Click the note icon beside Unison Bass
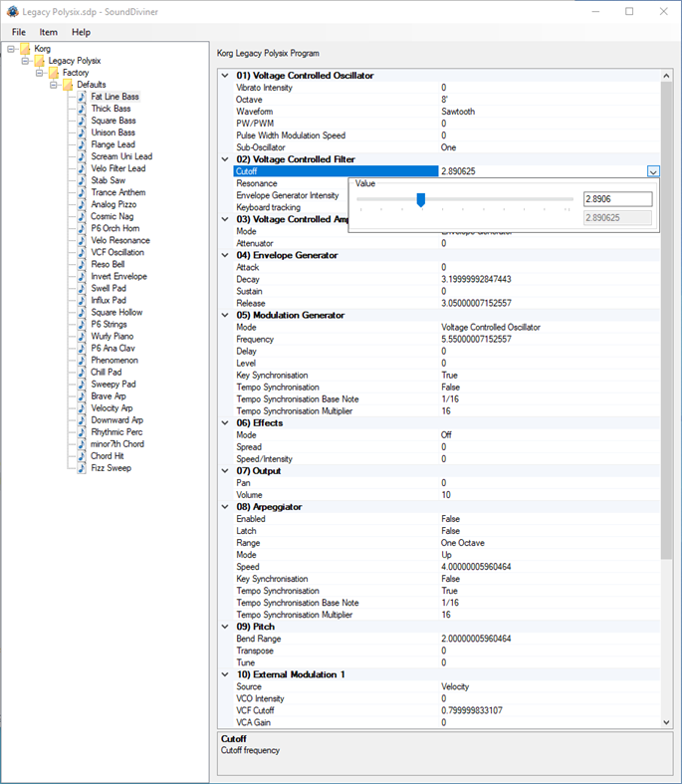This screenshot has height=784, width=682. pos(82,132)
